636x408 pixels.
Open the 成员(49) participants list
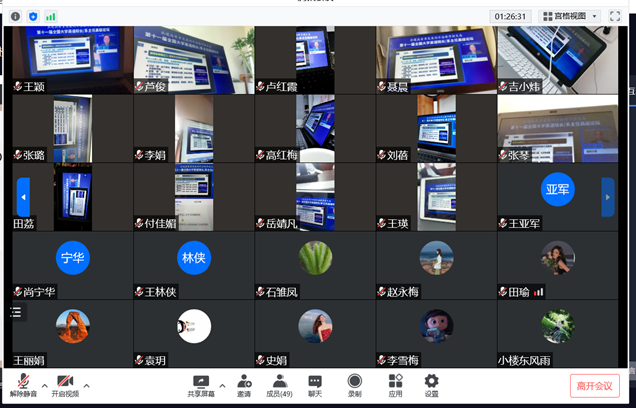[280, 385]
